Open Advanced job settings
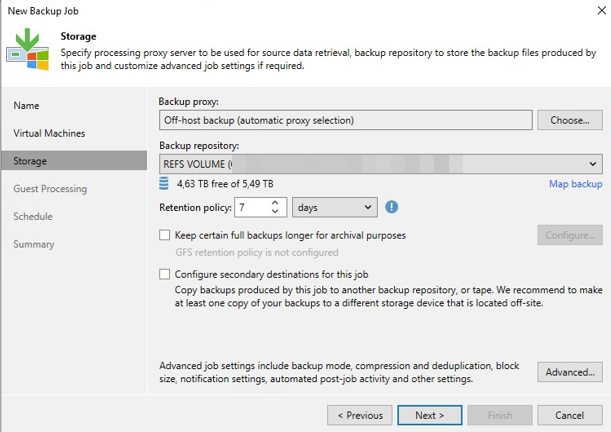The height and width of the screenshot is (432, 611). [x=569, y=373]
